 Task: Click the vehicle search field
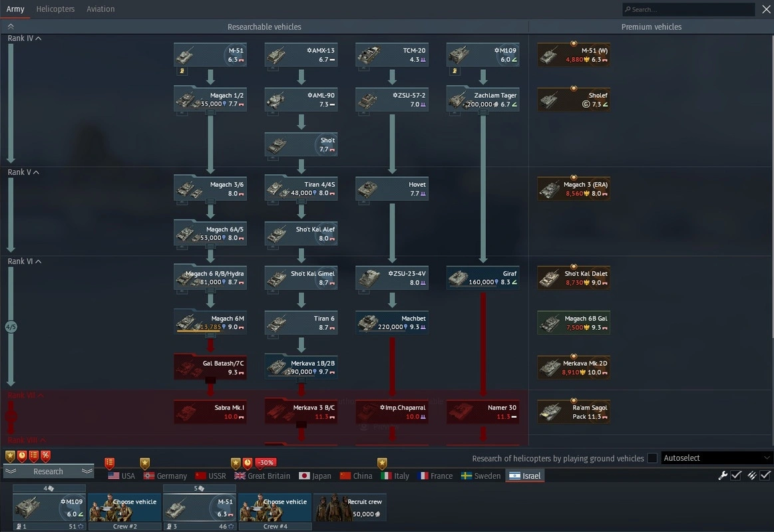pos(688,9)
